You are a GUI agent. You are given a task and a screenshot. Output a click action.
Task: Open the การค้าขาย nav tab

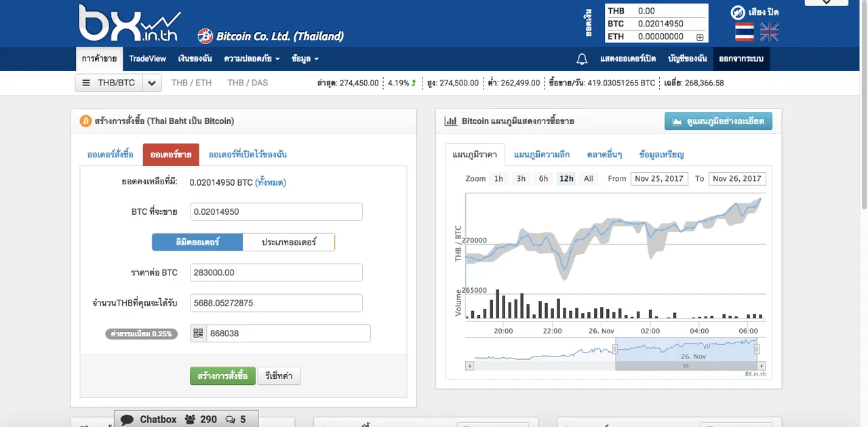99,59
